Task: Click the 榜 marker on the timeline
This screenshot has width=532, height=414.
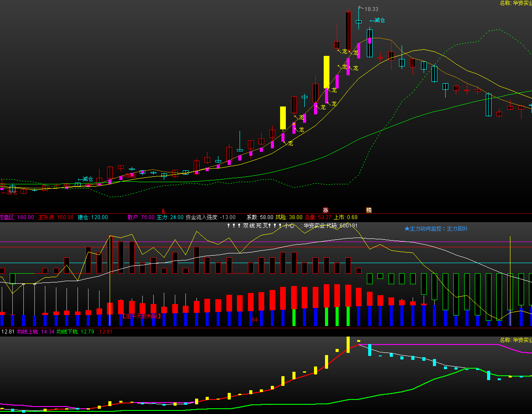Action: [x=369, y=210]
